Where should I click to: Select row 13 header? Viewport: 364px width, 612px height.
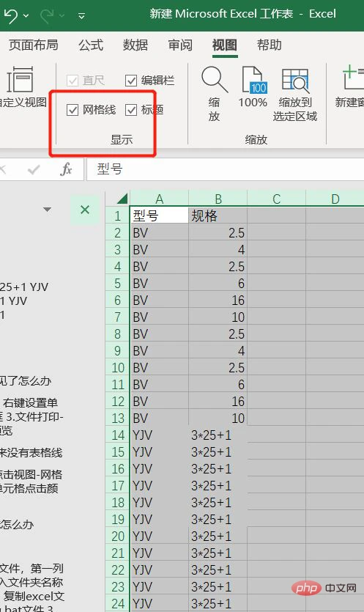click(117, 418)
